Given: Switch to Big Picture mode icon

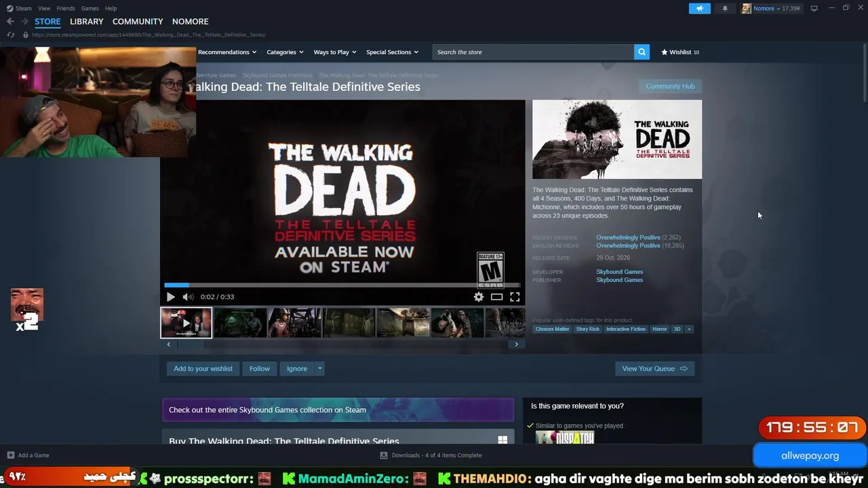Looking at the screenshot, I should click(x=814, y=8).
